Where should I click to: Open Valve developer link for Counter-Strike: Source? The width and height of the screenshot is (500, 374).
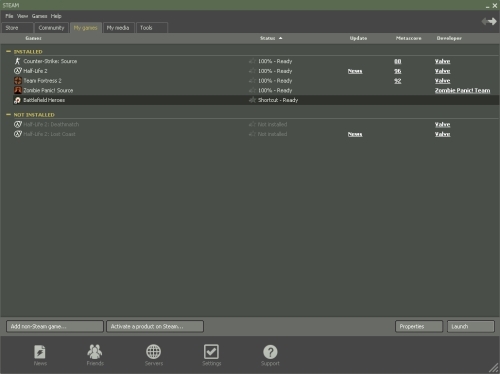tap(442, 61)
